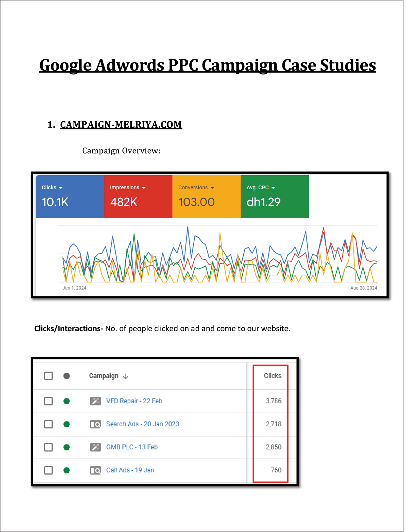The width and height of the screenshot is (406, 532).
Task: Click green status dot for VFD Repair
Action: (67, 401)
